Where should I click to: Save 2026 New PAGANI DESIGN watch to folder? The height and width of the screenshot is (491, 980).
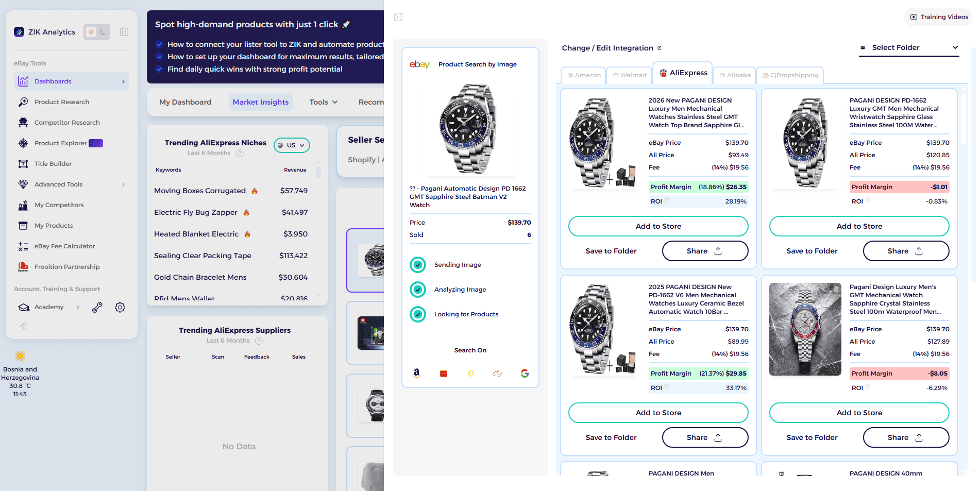[x=611, y=251]
